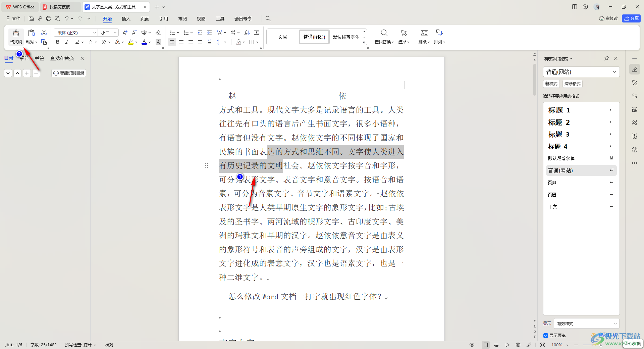Click the borders icon

point(252,42)
